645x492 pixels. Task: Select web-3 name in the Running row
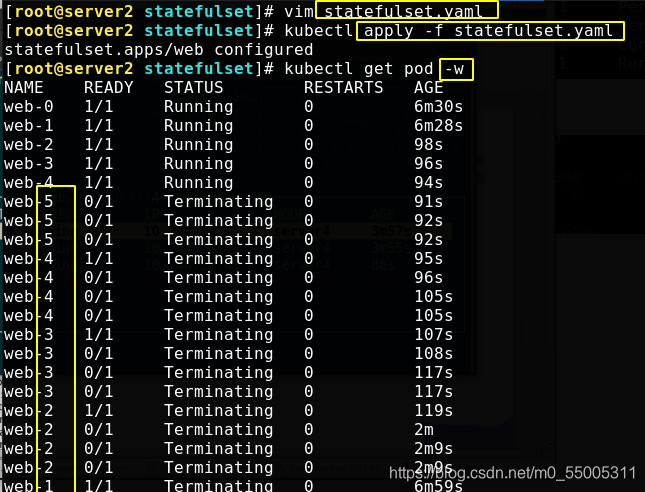click(29, 164)
